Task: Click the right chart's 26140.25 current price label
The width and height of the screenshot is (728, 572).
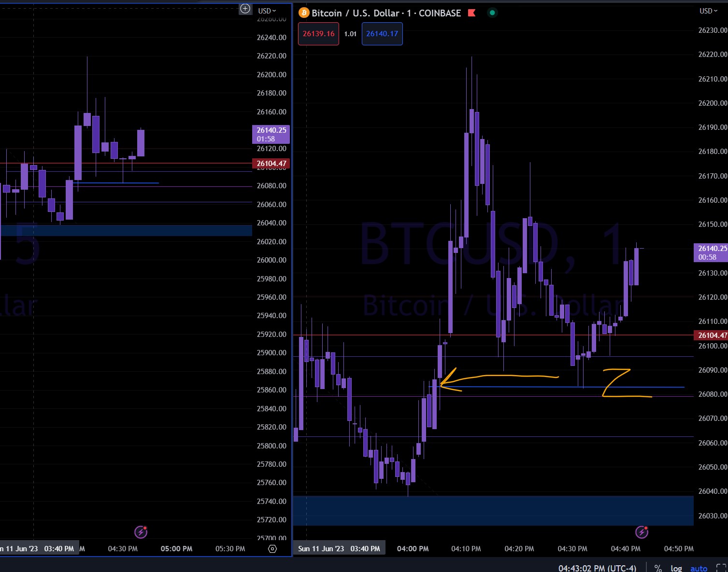Action: (711, 252)
